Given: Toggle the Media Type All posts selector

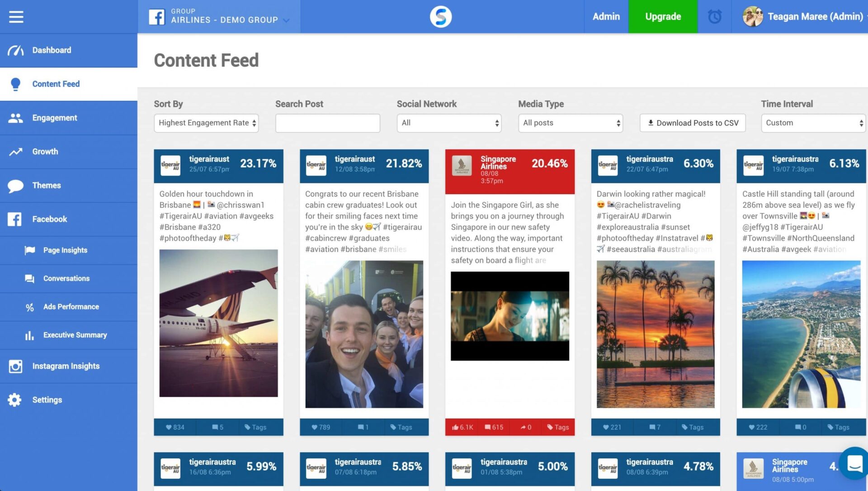Looking at the screenshot, I should click(570, 123).
